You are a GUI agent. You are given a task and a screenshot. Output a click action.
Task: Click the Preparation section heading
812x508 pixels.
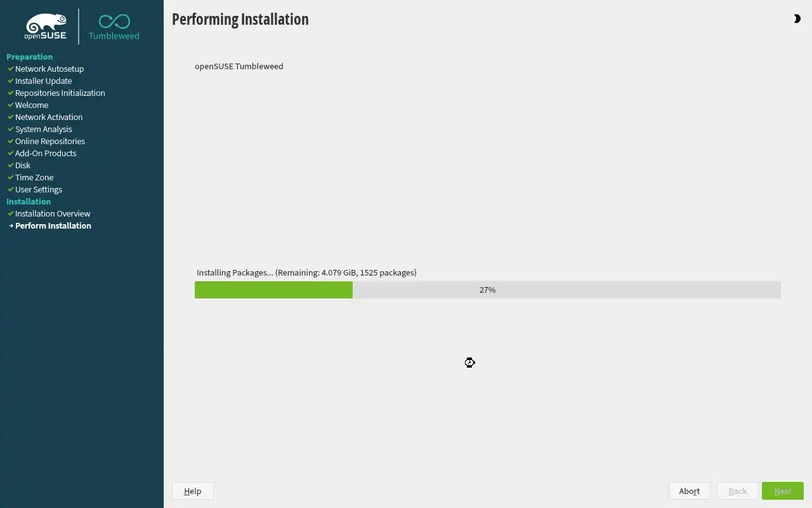[x=29, y=57]
